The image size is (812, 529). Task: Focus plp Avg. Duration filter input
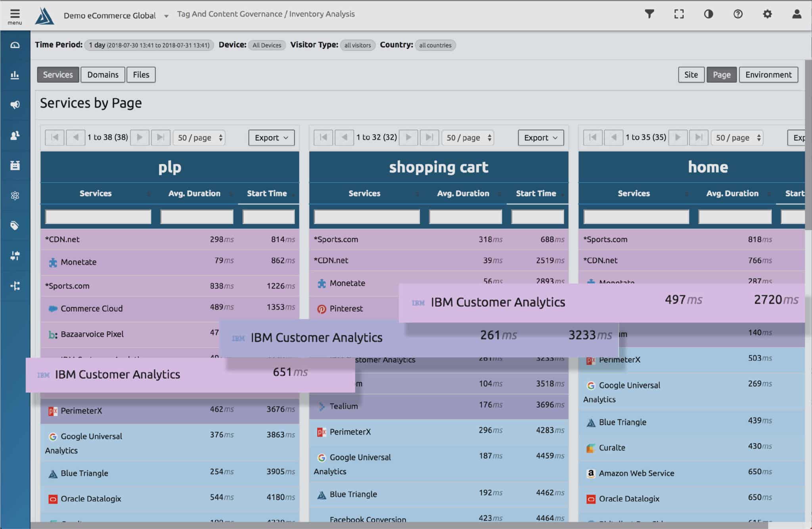click(x=197, y=217)
